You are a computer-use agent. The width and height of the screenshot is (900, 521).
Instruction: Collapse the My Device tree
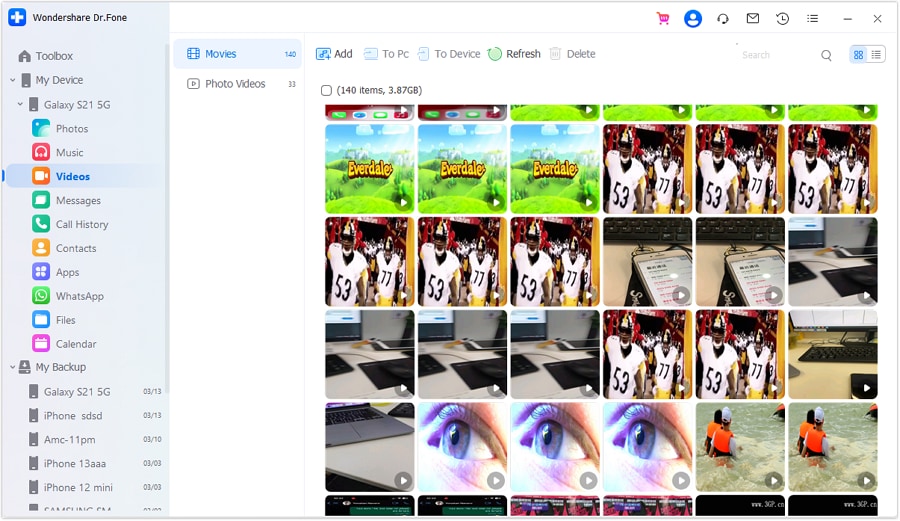(x=13, y=80)
